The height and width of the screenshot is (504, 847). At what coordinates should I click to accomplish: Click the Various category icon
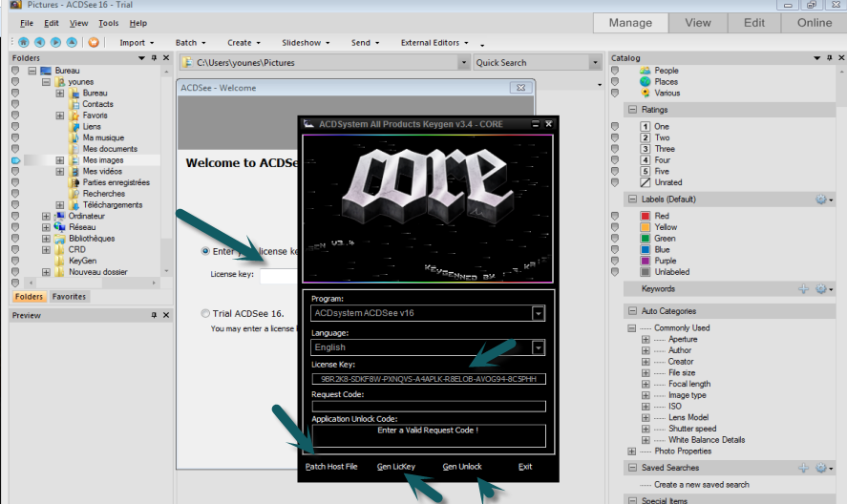click(x=645, y=93)
